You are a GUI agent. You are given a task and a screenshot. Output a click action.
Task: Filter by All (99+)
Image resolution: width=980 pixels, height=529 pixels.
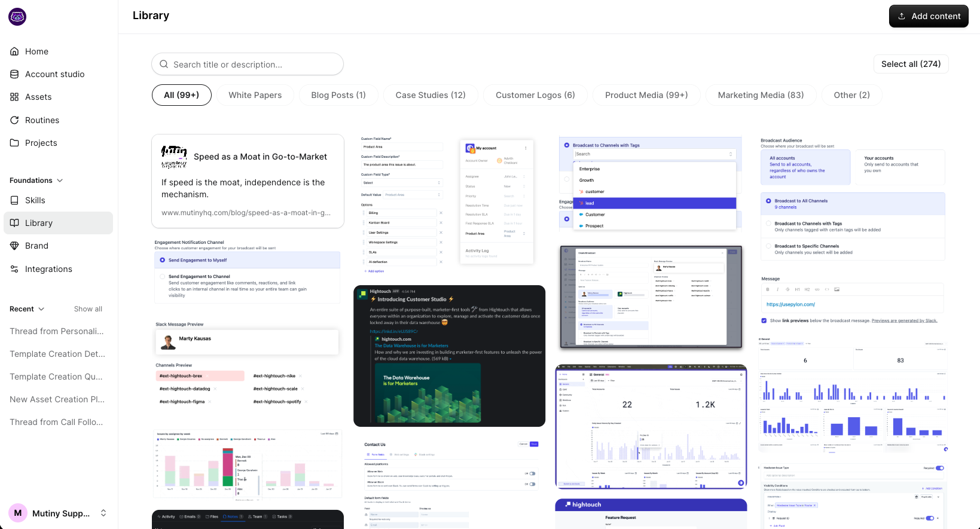click(x=182, y=95)
